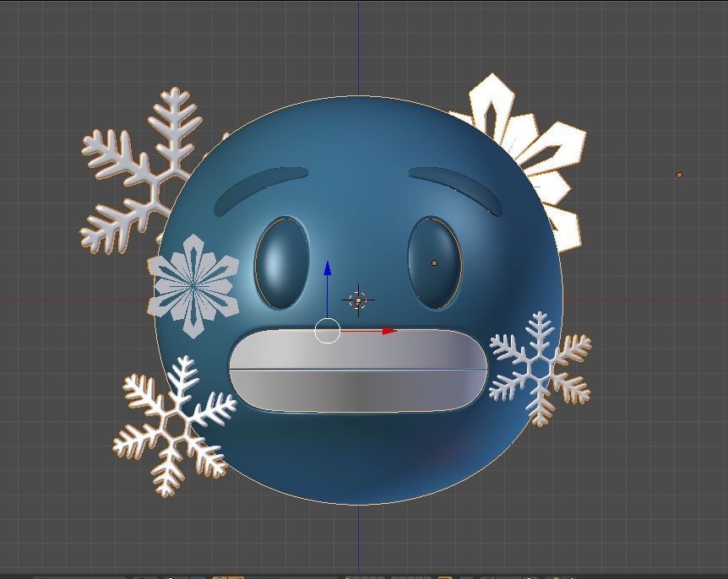Select the white snowflake at lower left
Viewport: 728px width, 579px height.
tap(175, 425)
